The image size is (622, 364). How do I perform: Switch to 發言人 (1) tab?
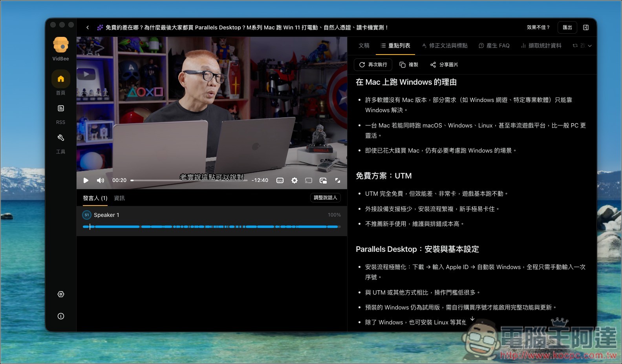click(x=95, y=198)
